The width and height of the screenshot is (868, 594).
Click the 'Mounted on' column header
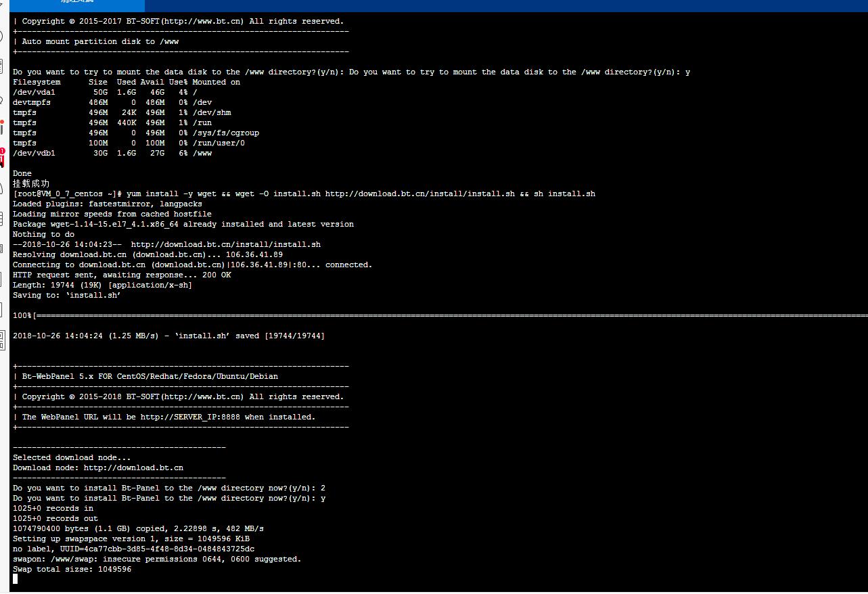click(x=216, y=82)
